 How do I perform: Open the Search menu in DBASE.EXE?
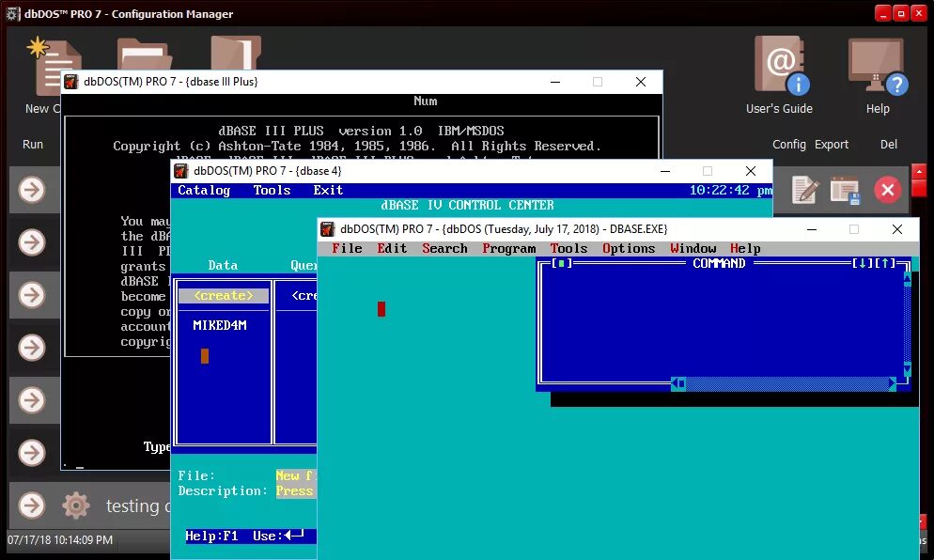445,248
